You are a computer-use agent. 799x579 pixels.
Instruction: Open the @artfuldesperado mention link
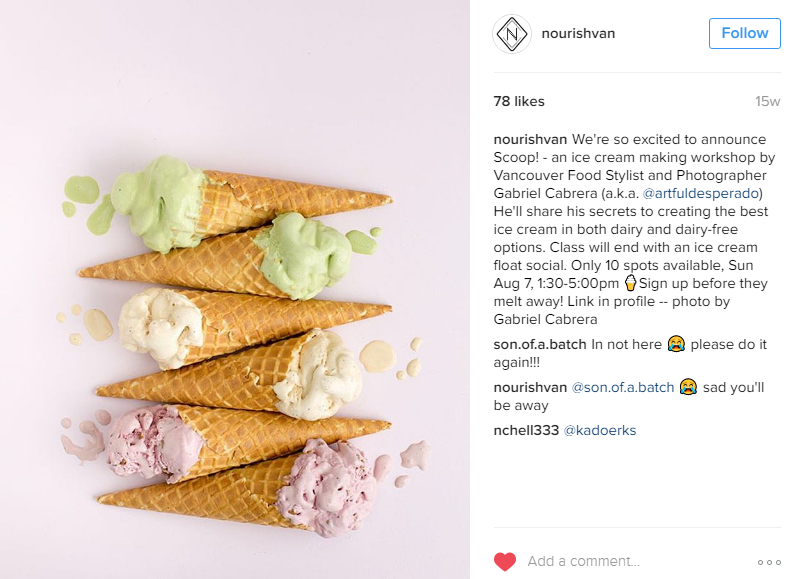[x=701, y=194]
